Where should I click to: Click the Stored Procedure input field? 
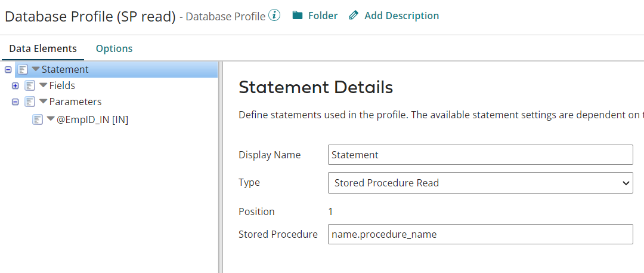[480, 234]
